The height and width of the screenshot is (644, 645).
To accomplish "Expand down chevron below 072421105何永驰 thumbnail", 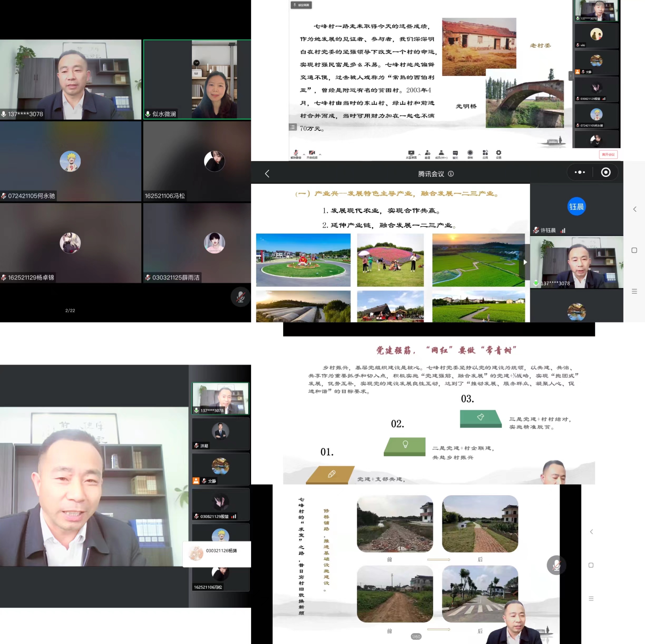I will coord(597,143).
